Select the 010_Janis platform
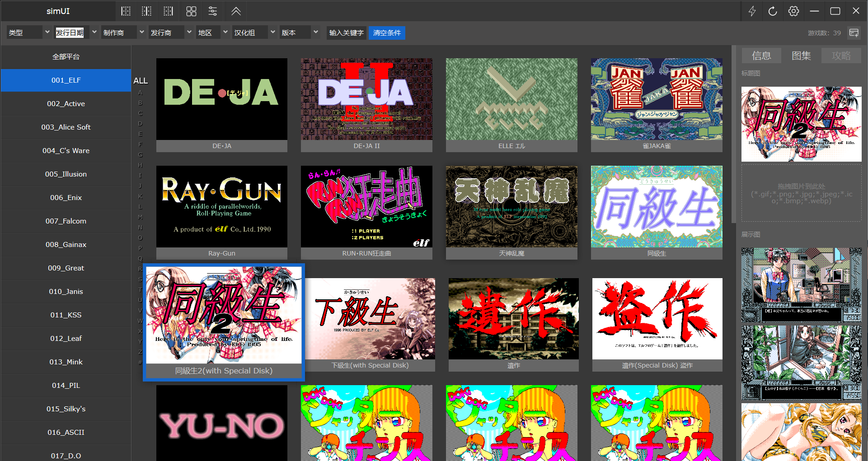 (66, 292)
